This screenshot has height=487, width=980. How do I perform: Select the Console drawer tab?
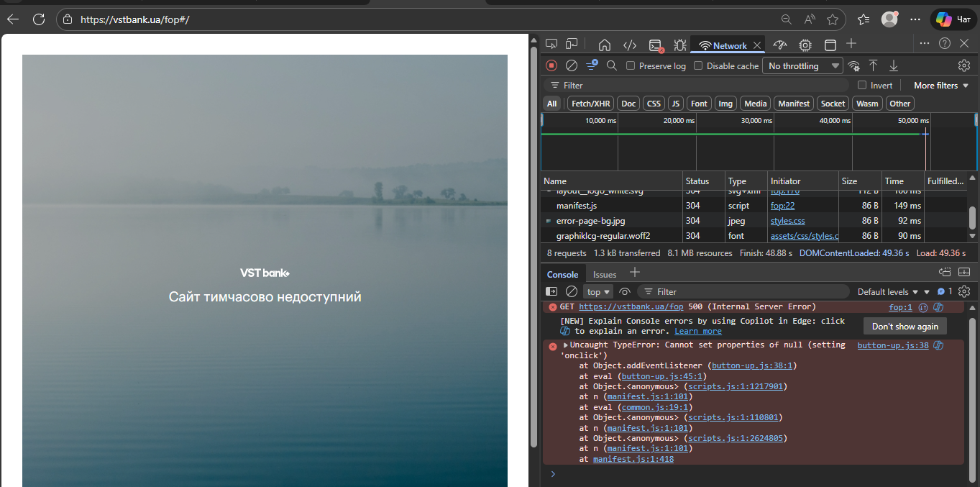pos(562,274)
